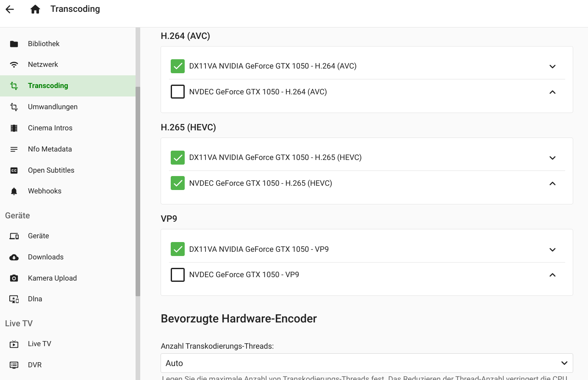Click the Bibliothek folder icon
Screen dimensions: 588x380
click(x=14, y=44)
